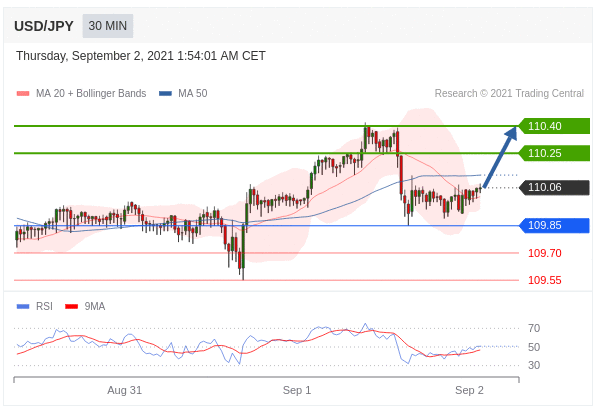593x408 pixels.
Task: Click the Sep 1 date axis label
Action: click(x=297, y=390)
